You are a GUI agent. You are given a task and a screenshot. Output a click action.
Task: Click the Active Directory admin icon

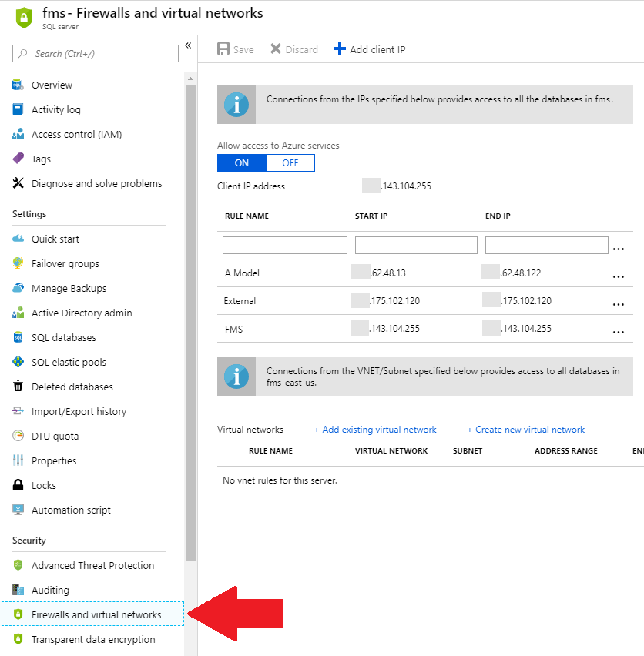click(18, 313)
